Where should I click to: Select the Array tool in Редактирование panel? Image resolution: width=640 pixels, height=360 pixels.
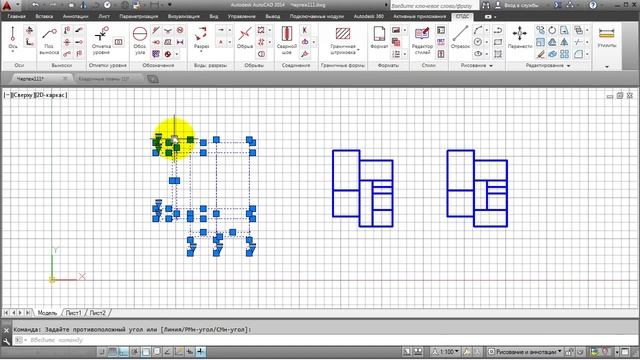coord(564,54)
